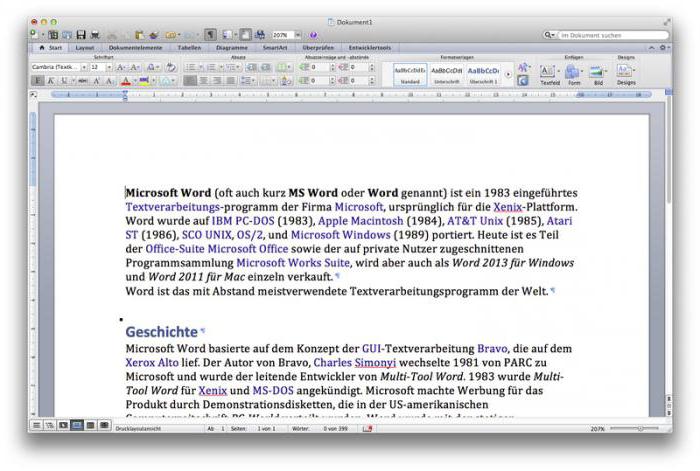Insert a Form shape
The image size is (700, 471).
tap(574, 75)
